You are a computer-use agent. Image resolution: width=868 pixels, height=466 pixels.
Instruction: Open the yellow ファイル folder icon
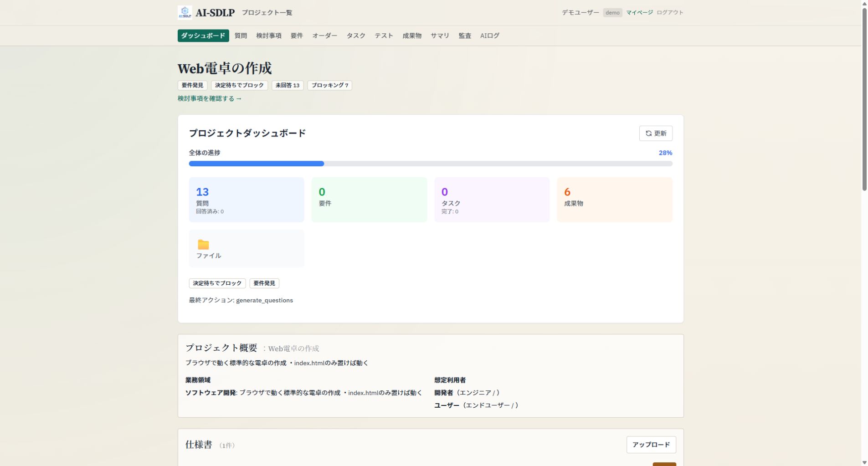click(x=203, y=245)
